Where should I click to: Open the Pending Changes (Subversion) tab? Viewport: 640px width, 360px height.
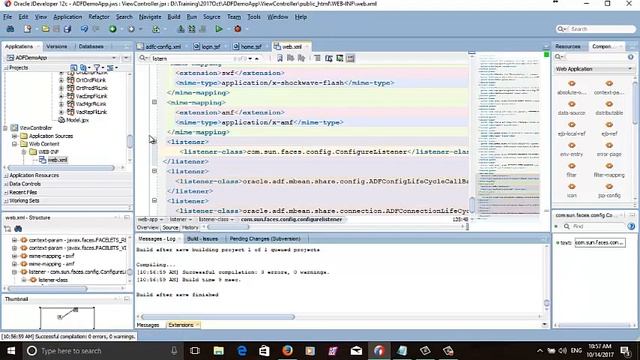[x=265, y=239]
